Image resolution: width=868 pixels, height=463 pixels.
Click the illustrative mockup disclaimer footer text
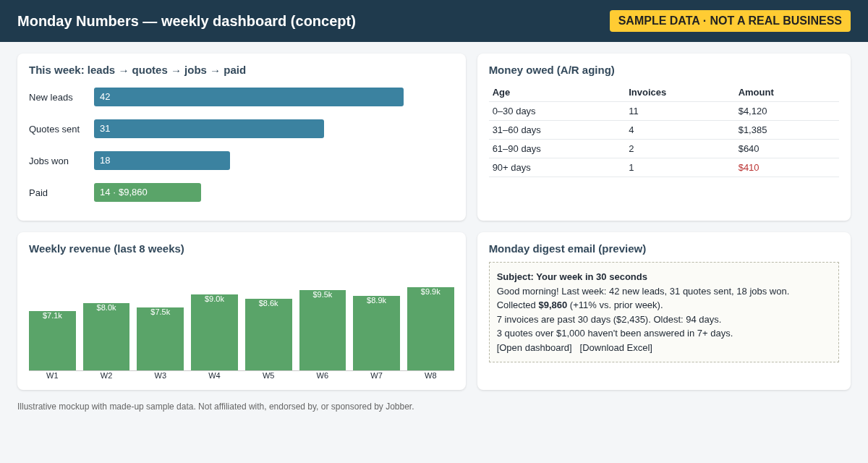216,407
